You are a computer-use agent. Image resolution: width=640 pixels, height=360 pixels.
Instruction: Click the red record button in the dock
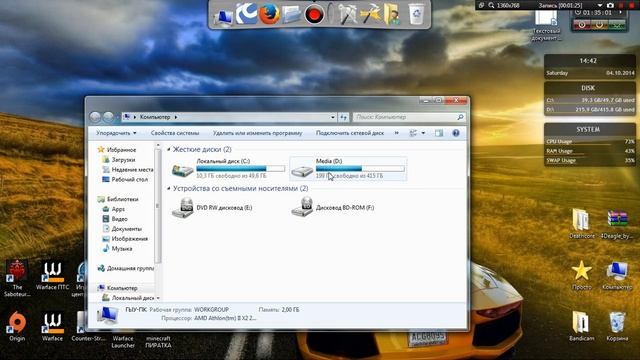pyautogui.click(x=314, y=15)
